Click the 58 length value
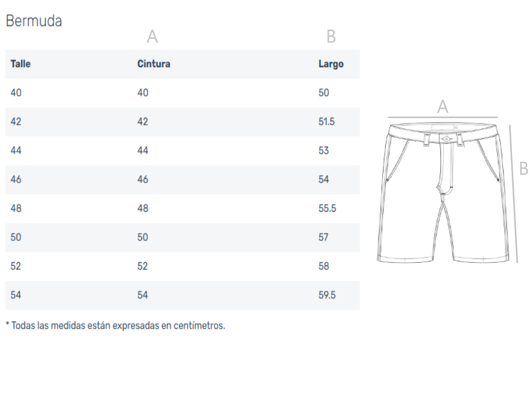 pos(324,266)
